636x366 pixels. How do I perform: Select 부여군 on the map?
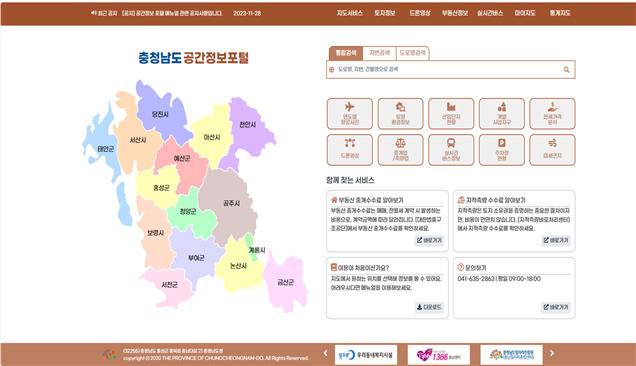point(196,258)
